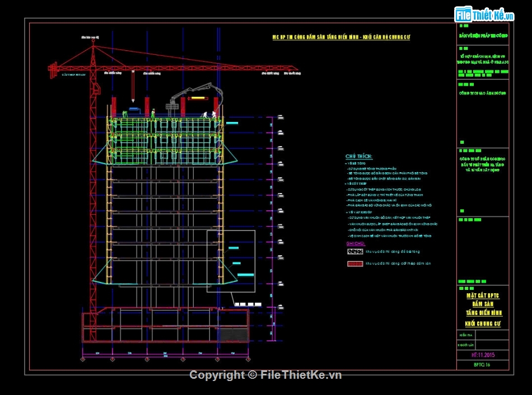Click the white concrete hatch legend swatch
532x395 pixels.
355,252
